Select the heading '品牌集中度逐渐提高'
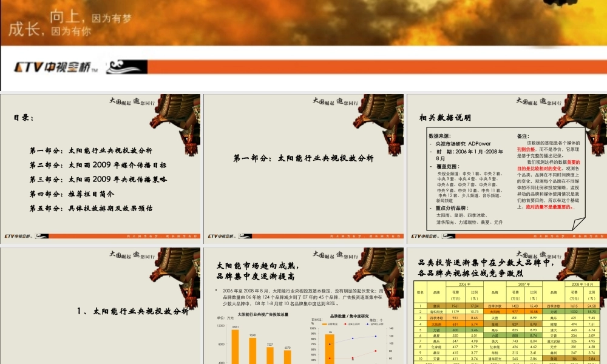607x364 pixels. pos(256,276)
